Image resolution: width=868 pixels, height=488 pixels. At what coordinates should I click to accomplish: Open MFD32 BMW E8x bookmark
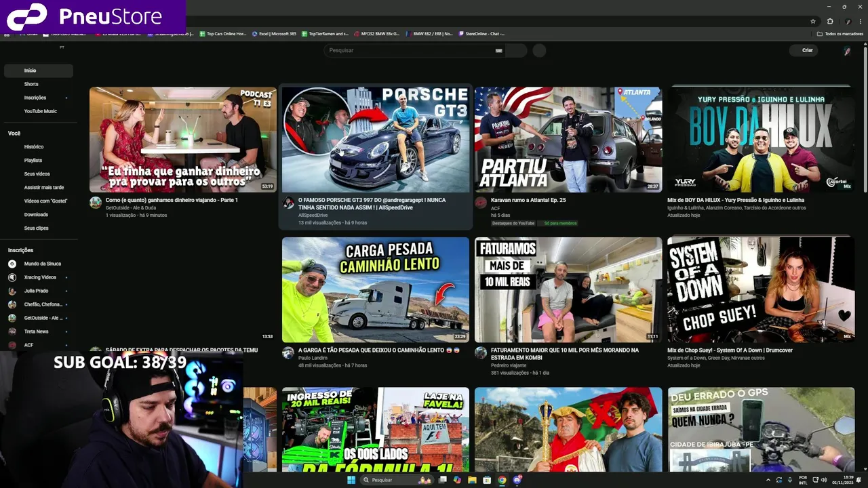377,34
